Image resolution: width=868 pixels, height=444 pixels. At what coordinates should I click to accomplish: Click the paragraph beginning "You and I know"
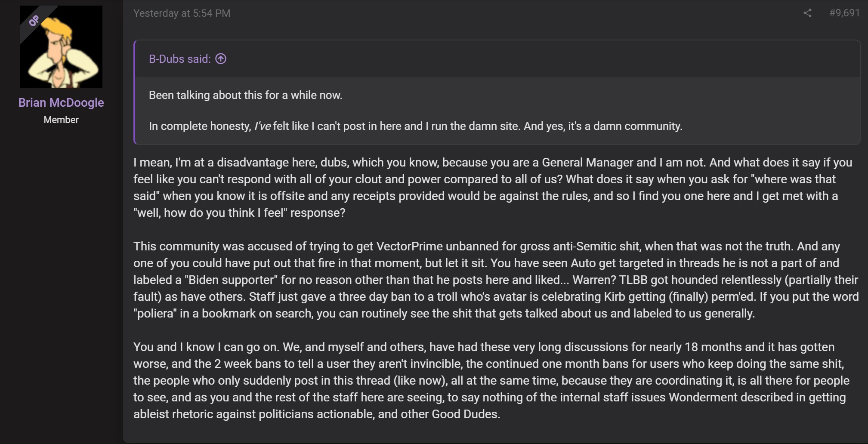pos(491,380)
